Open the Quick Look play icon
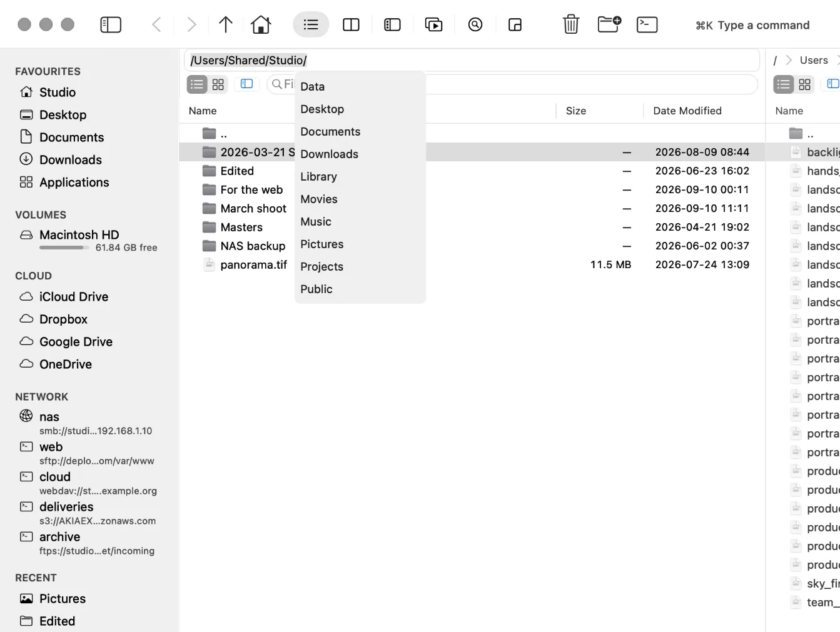 coord(433,25)
